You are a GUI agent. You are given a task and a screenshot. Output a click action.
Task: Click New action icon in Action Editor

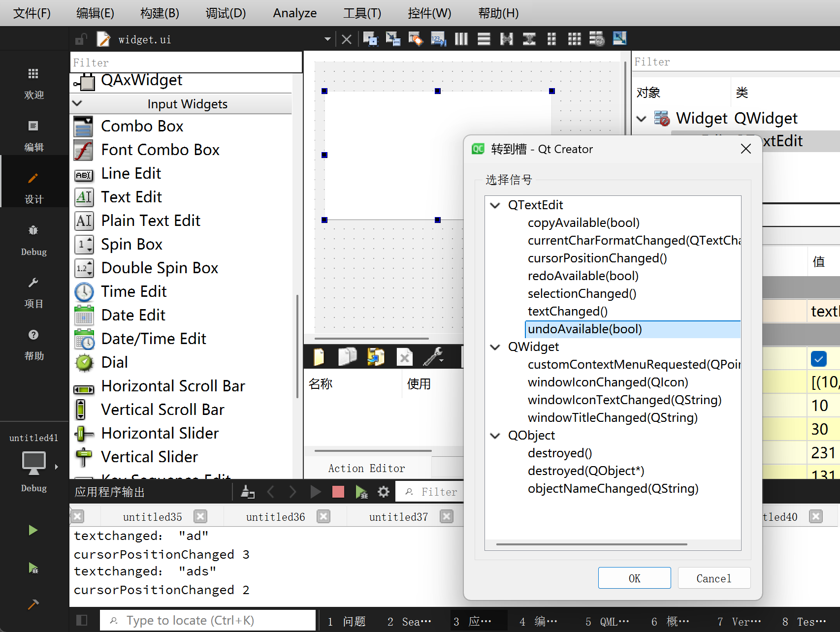coord(319,357)
